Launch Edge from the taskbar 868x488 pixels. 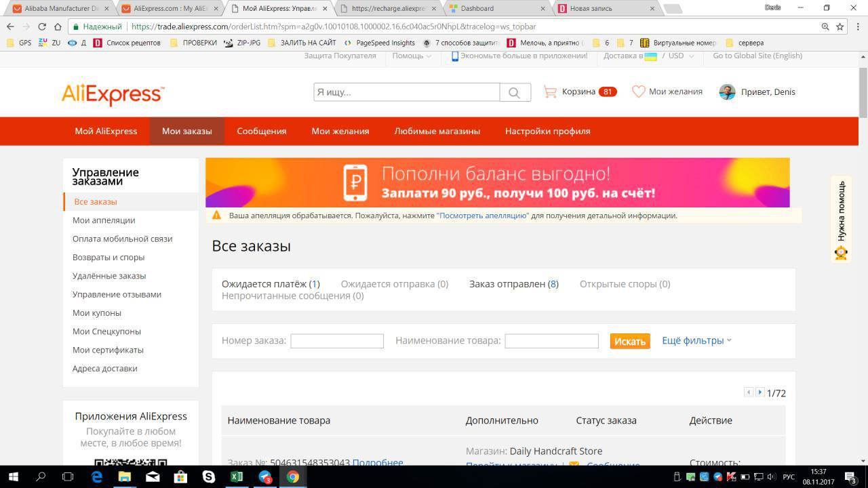click(x=96, y=477)
